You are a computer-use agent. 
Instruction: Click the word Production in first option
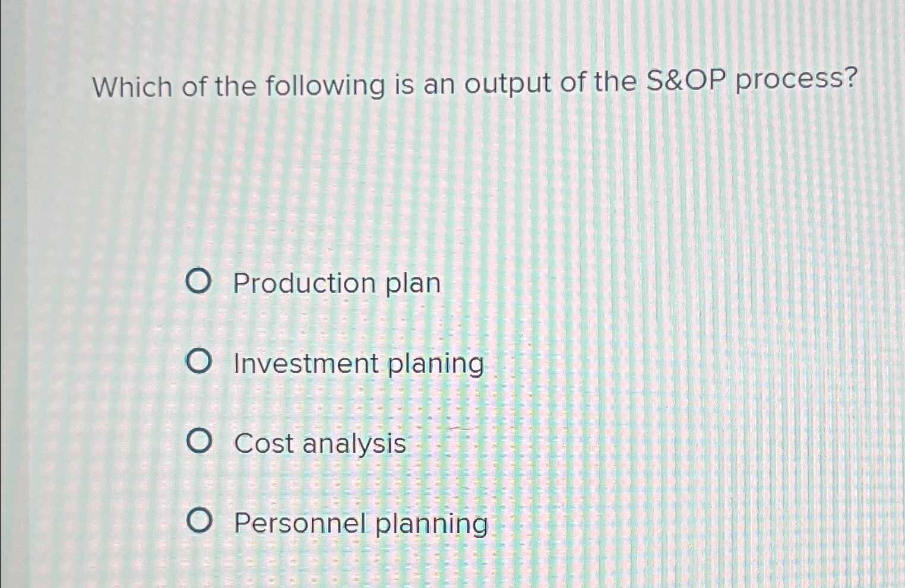305,282
